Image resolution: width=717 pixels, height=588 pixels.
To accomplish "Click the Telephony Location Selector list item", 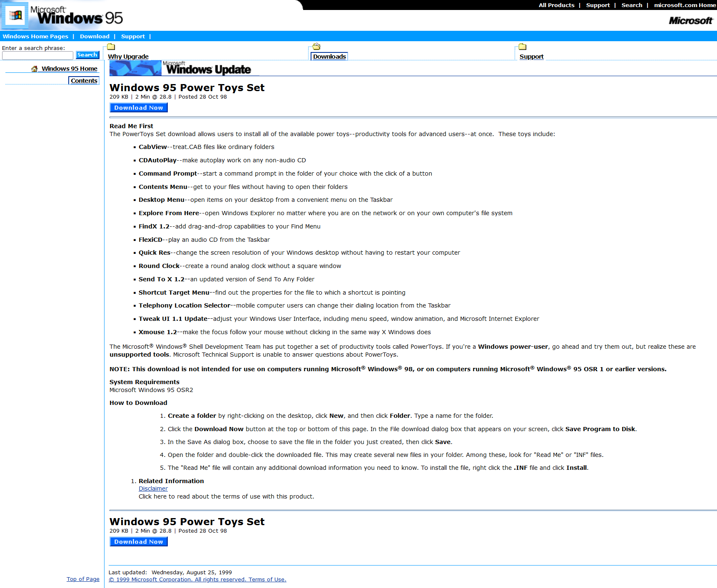I will (294, 305).
